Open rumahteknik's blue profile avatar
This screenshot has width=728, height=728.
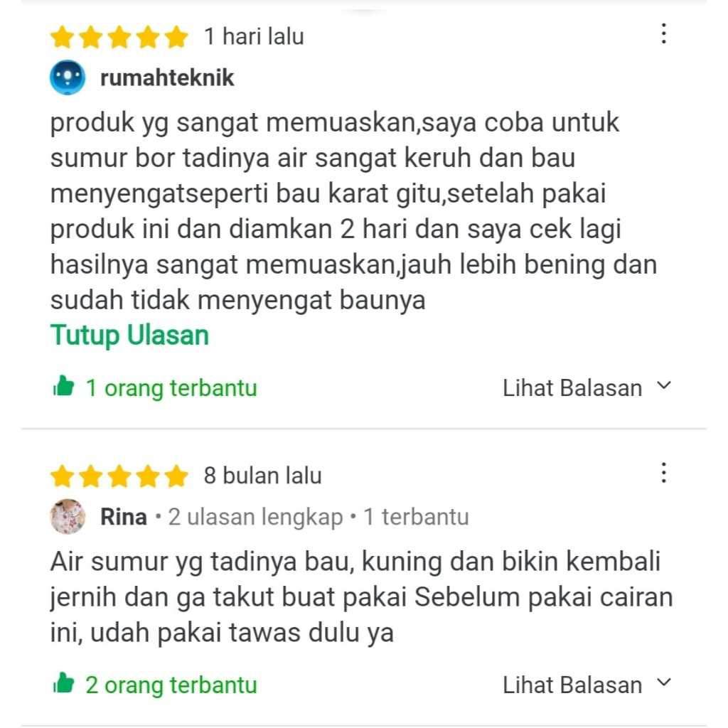[x=68, y=77]
